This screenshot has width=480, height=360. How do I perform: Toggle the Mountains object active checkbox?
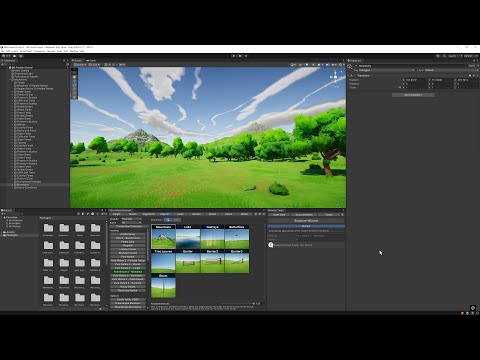356,66
